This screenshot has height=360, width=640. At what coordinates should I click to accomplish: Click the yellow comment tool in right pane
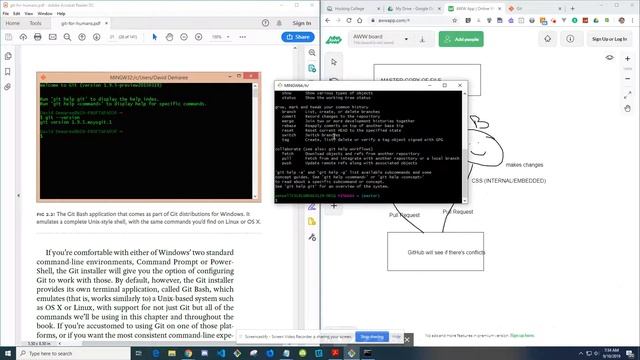click(312, 222)
